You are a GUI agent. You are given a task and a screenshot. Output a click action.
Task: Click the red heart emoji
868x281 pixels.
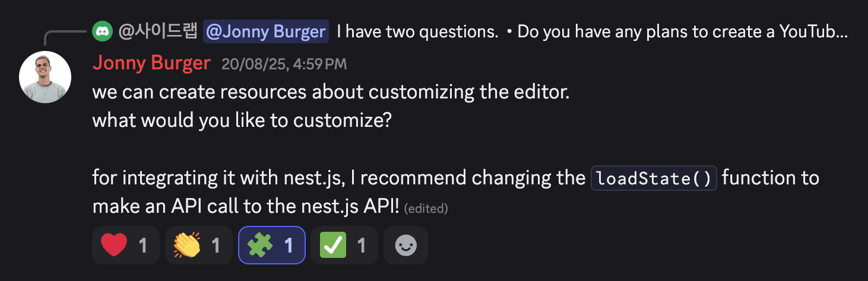[115, 245]
